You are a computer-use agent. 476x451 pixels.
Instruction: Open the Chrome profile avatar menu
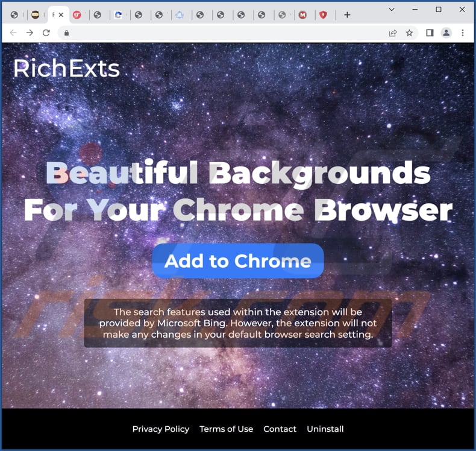click(x=446, y=33)
